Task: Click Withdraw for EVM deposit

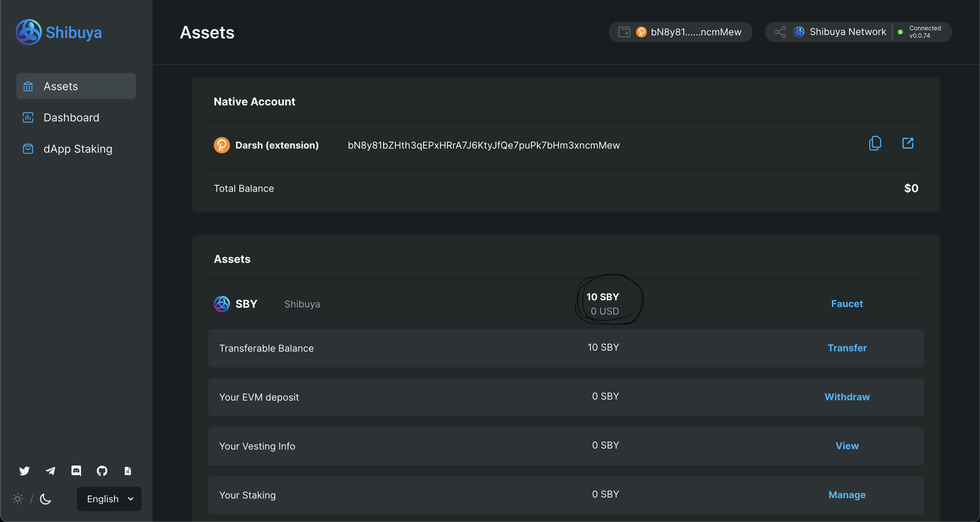Action: tap(847, 397)
